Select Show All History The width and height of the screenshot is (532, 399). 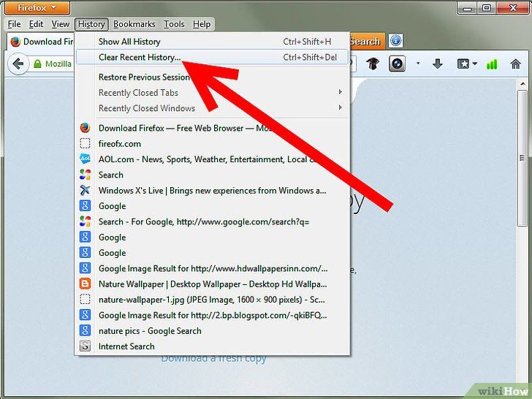coord(212,42)
